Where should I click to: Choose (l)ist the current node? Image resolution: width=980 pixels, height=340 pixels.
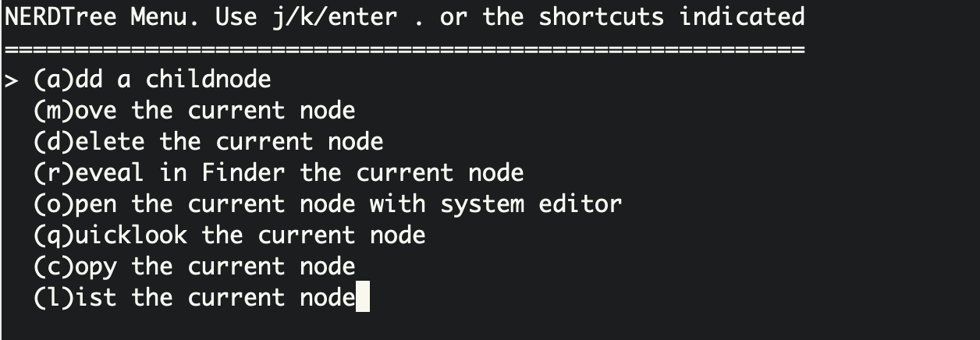[194, 298]
